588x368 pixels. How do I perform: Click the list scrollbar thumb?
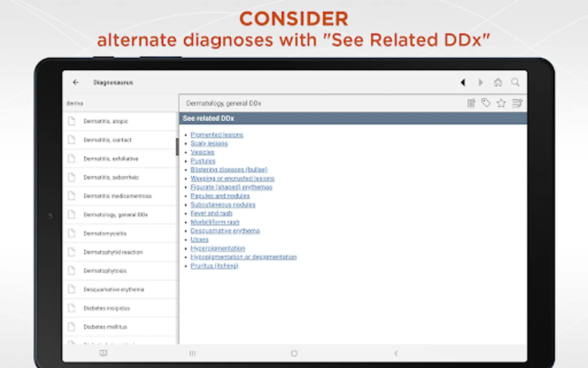177,147
